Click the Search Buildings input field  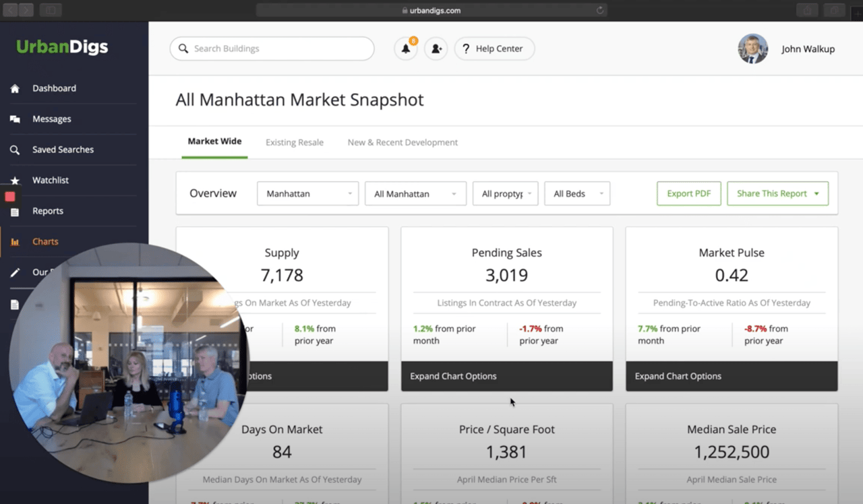pos(272,49)
